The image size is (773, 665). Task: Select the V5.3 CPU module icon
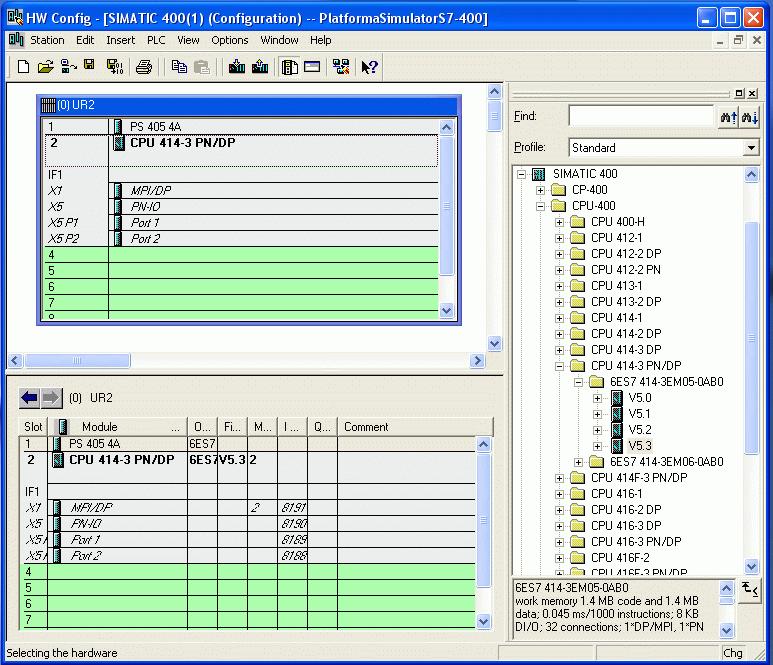click(616, 446)
